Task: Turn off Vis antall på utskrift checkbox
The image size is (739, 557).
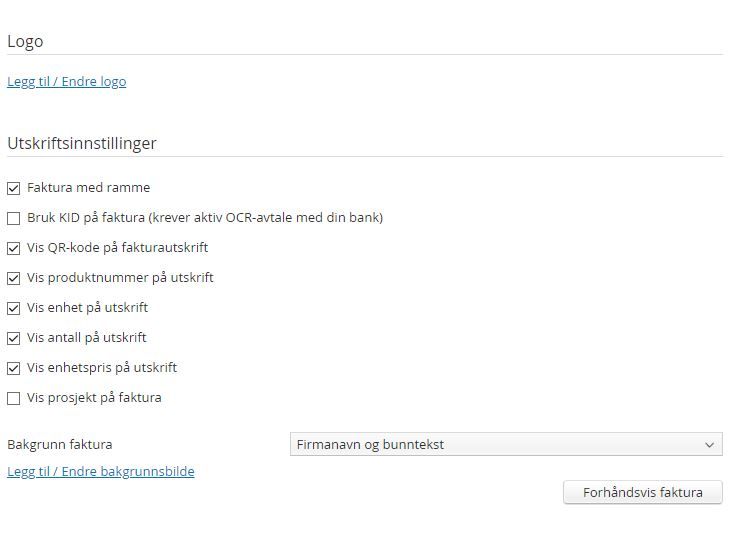Action: [14, 338]
